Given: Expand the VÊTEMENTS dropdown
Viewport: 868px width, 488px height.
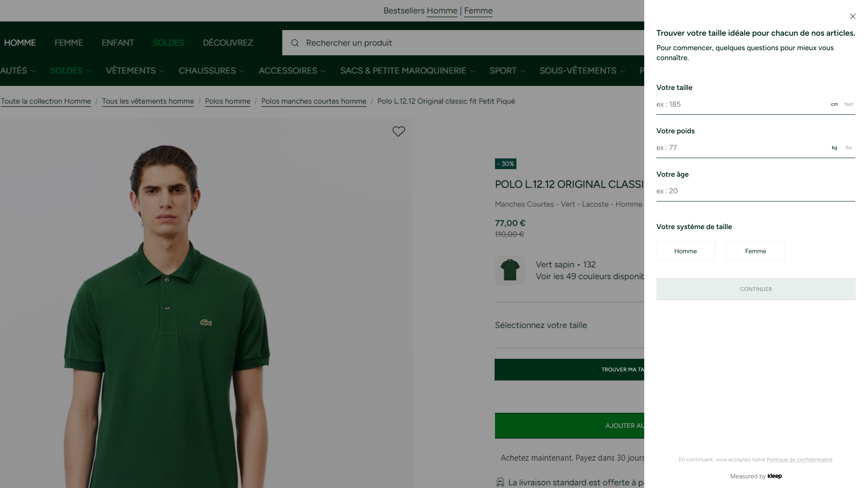Looking at the screenshot, I should click(x=135, y=71).
